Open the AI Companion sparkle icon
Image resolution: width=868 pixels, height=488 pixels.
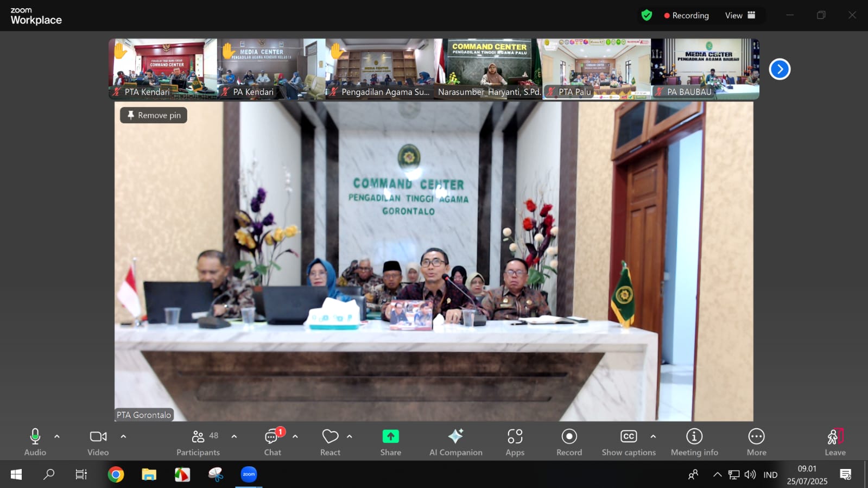pyautogui.click(x=455, y=437)
